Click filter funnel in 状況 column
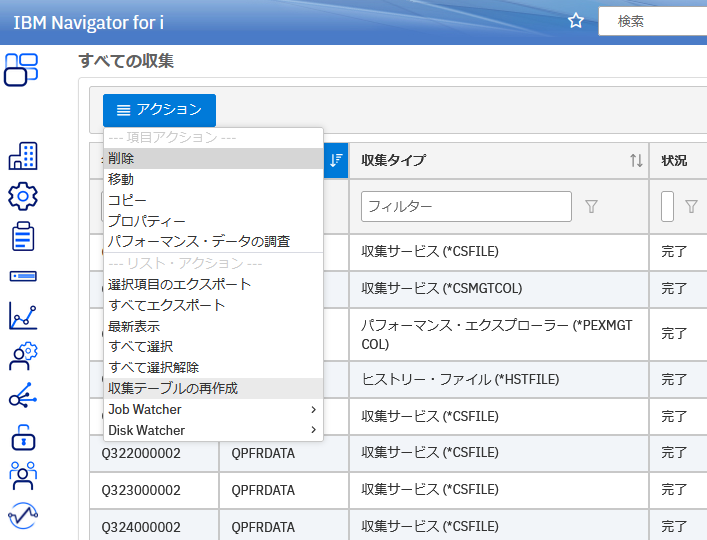The image size is (707, 540). point(691,206)
